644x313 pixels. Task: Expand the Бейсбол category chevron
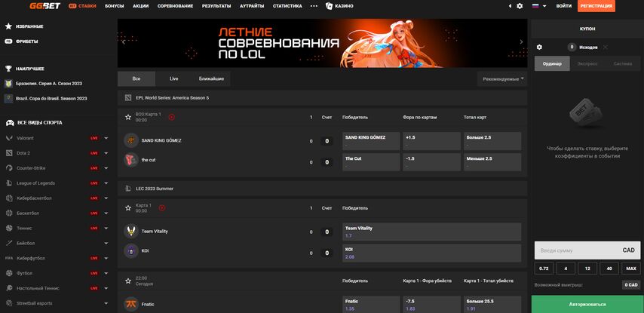tap(106, 243)
